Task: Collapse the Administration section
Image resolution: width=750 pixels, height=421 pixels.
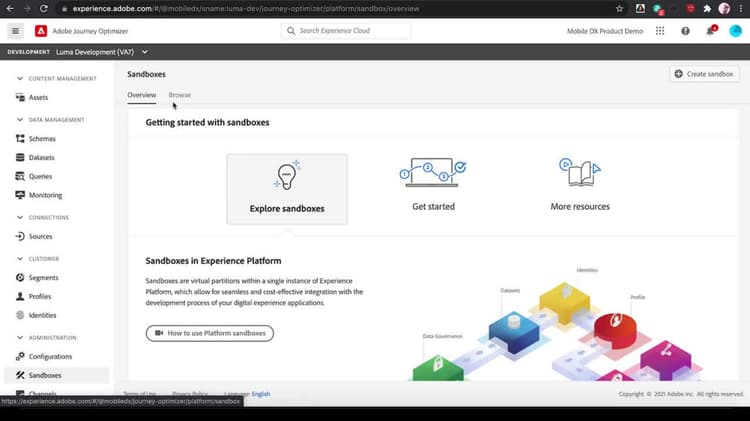Action: [20, 338]
